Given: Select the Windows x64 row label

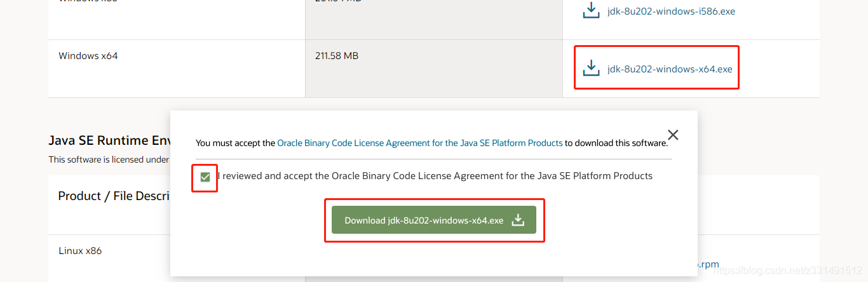Looking at the screenshot, I should 88,56.
